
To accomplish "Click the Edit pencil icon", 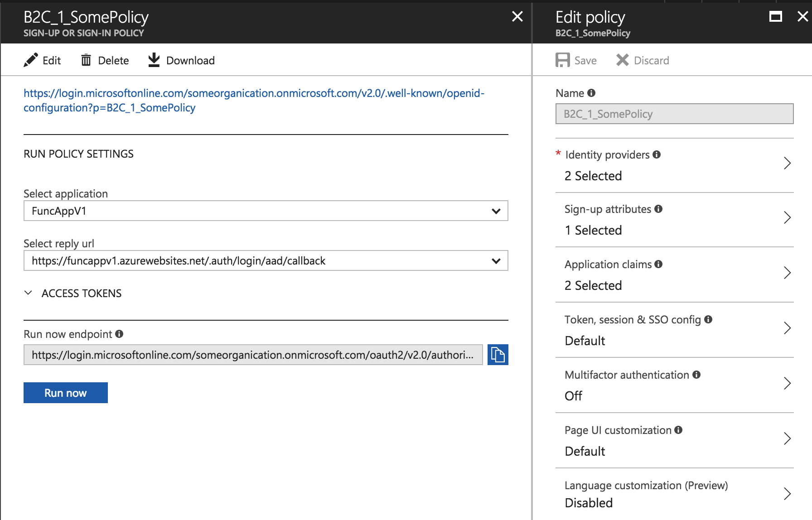I will pyautogui.click(x=31, y=60).
